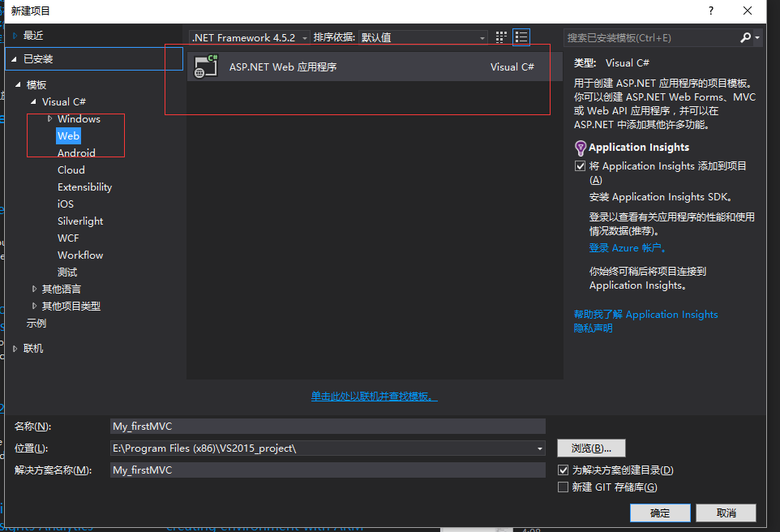Expand the 最近 (Recent) section
780x532 pixels.
(x=15, y=36)
